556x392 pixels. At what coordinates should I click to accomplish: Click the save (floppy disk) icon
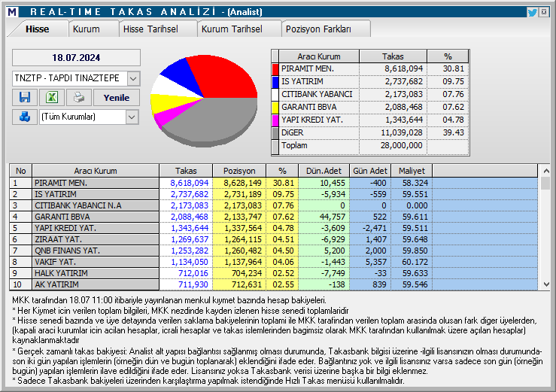[25, 97]
